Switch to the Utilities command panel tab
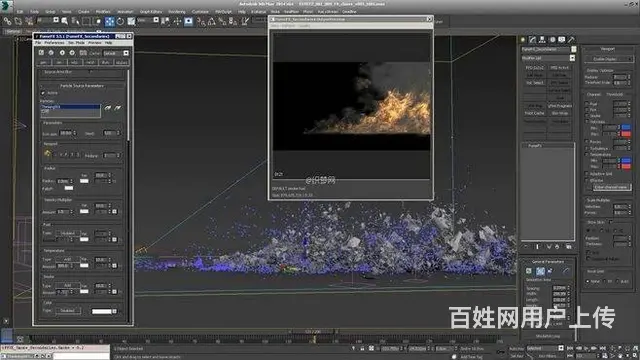 coord(571,40)
